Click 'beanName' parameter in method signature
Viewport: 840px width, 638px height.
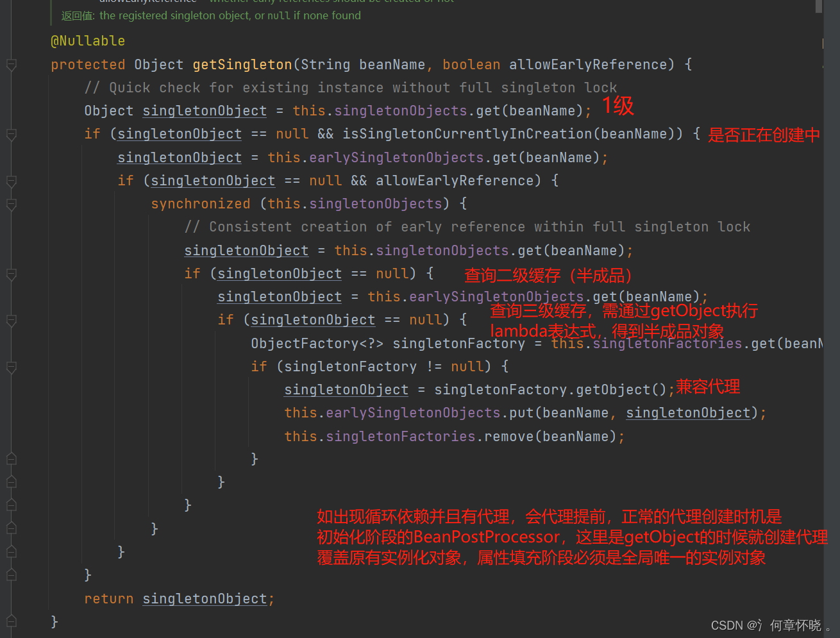click(x=392, y=65)
